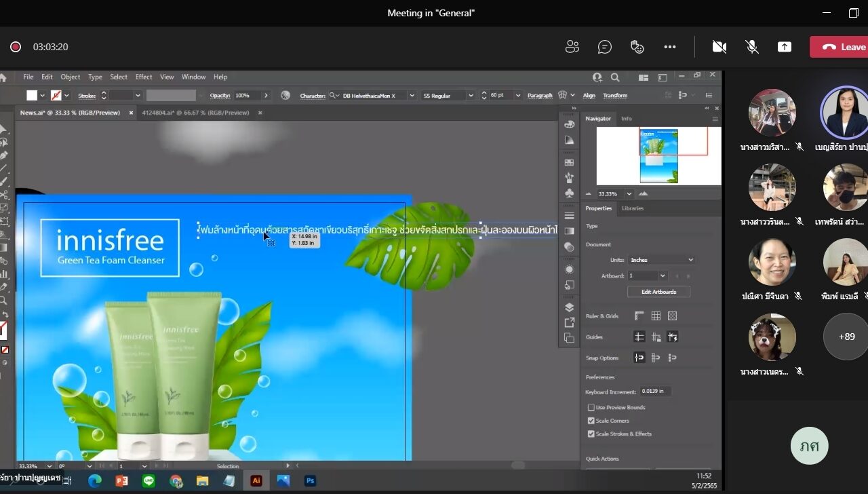Open the Teams meeting chat

tap(605, 47)
